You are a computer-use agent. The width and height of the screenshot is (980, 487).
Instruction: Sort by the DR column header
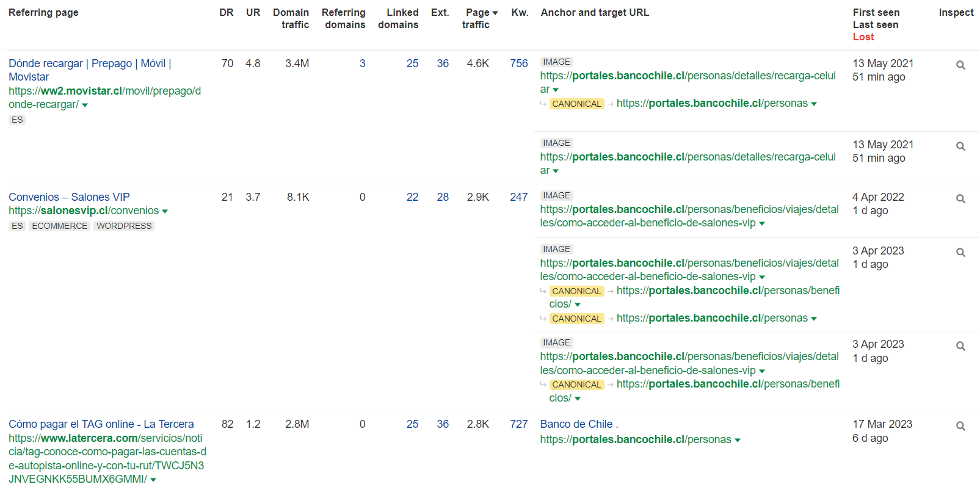(x=227, y=12)
